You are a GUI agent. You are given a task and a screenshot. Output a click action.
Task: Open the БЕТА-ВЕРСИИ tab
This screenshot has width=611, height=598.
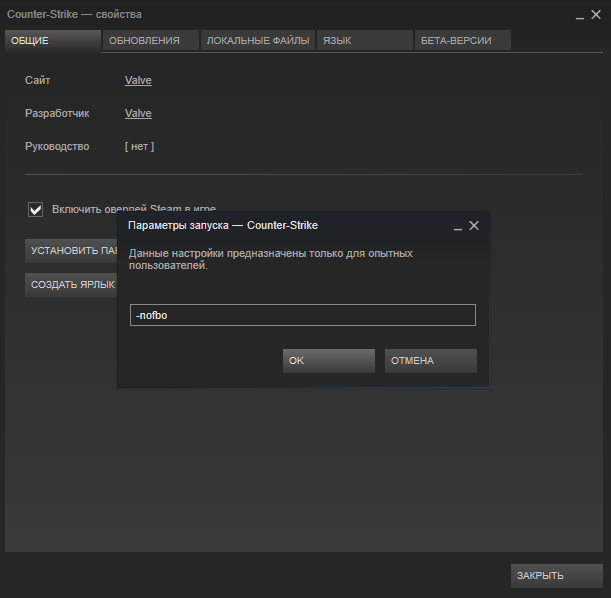coord(463,41)
